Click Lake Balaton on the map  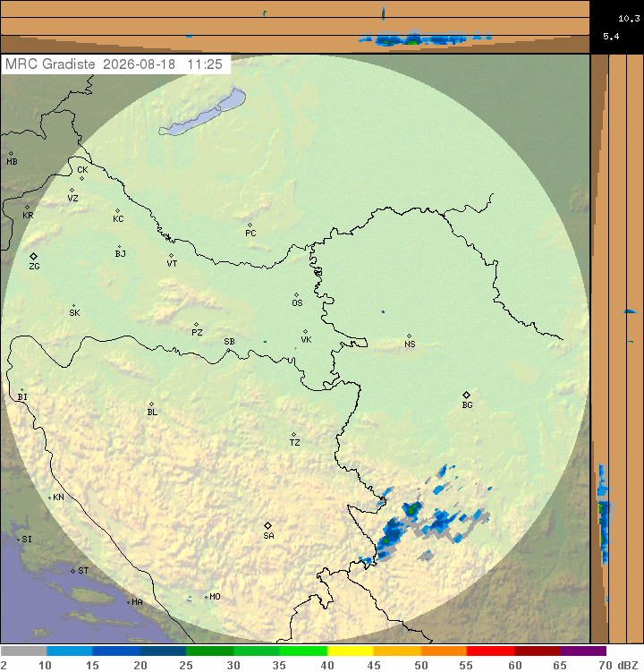pyautogui.click(x=202, y=113)
